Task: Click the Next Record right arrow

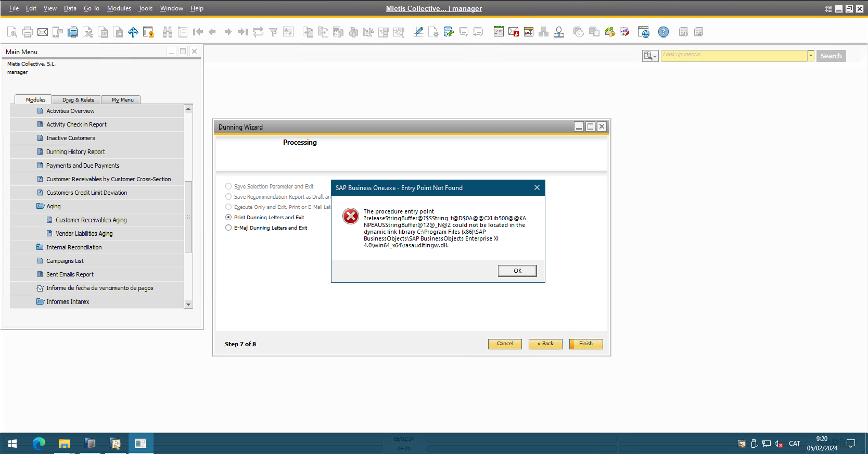Action: point(228,32)
